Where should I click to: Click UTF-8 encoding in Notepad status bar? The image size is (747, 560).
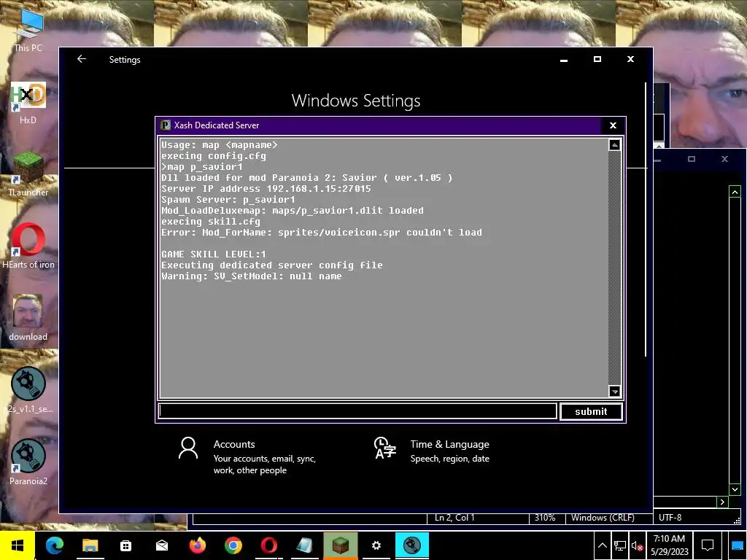point(670,518)
